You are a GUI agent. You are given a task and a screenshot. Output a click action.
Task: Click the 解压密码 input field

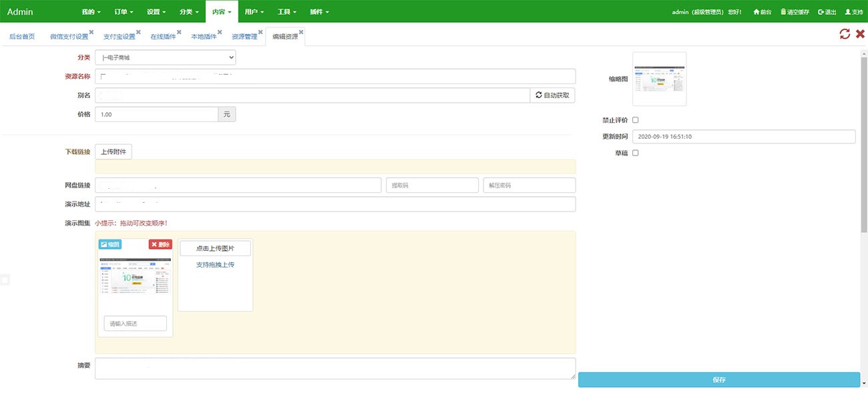pos(529,185)
